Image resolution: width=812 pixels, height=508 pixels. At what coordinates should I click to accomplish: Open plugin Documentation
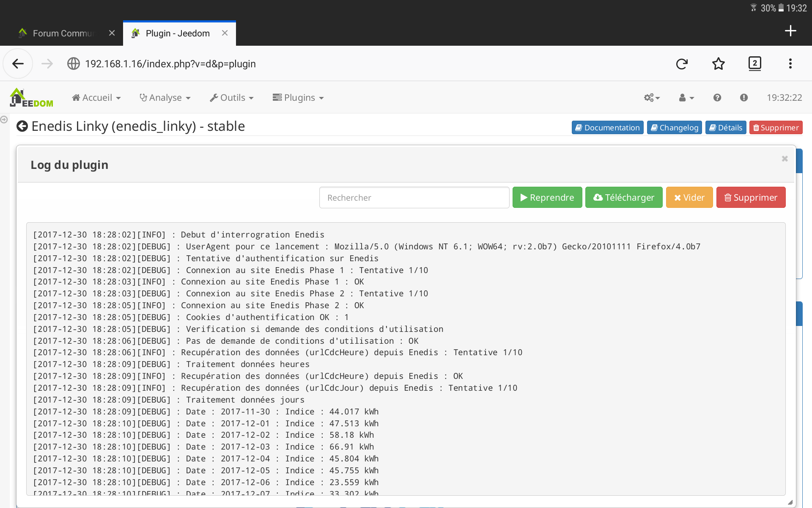point(608,127)
